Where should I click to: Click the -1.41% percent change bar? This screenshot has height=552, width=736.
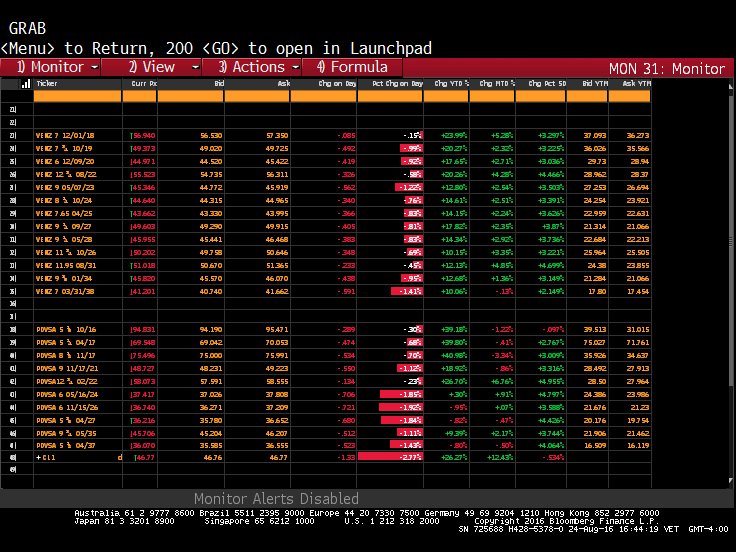pyautogui.click(x=407, y=291)
